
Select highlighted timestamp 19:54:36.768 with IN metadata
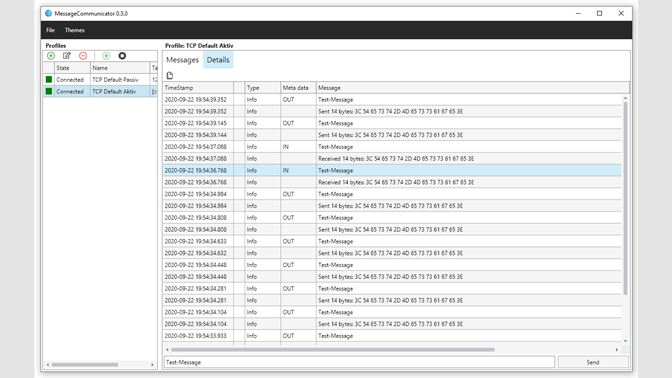pos(195,170)
